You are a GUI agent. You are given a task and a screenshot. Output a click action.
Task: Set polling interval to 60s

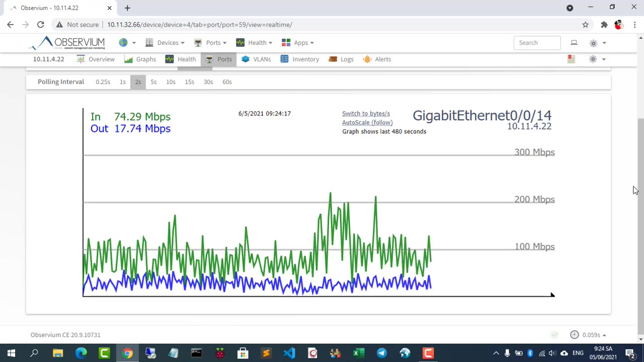click(227, 82)
